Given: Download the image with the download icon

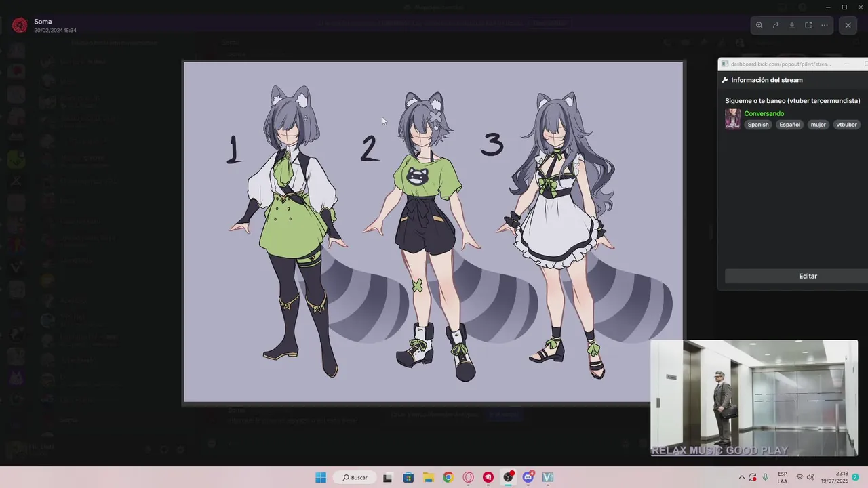Looking at the screenshot, I should [792, 25].
